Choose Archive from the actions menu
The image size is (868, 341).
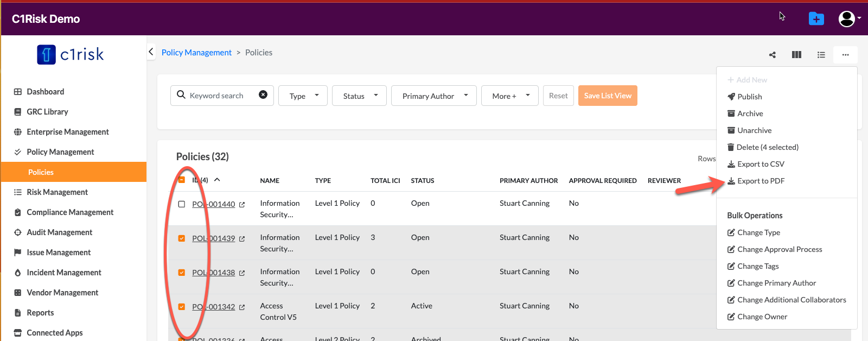coord(745,113)
